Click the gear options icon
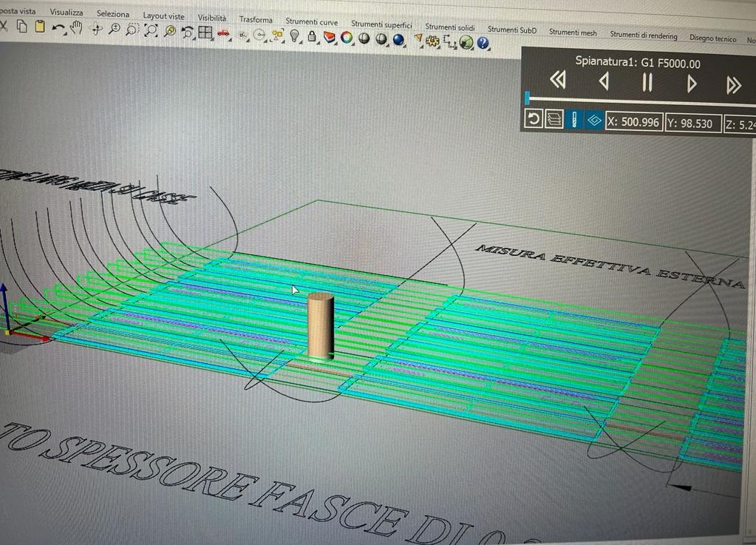The width and height of the screenshot is (756, 545). coord(432,41)
